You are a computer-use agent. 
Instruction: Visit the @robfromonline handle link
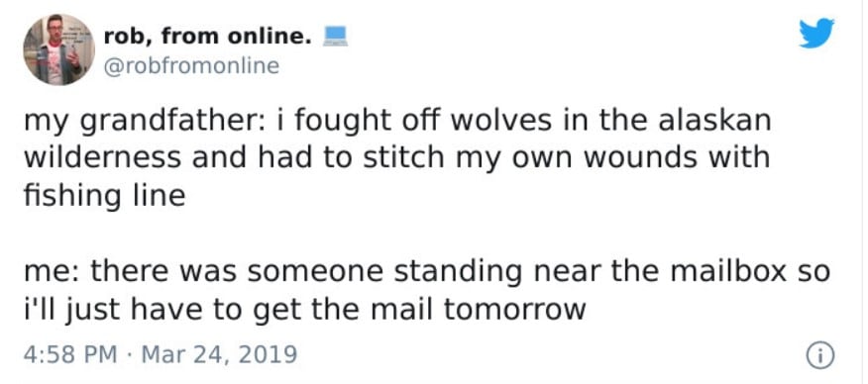191,66
